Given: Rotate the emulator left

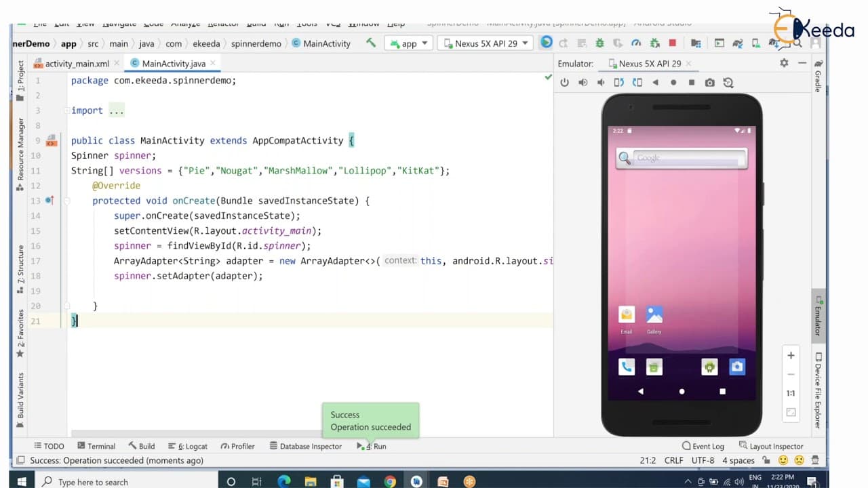Looking at the screenshot, I should point(618,83).
